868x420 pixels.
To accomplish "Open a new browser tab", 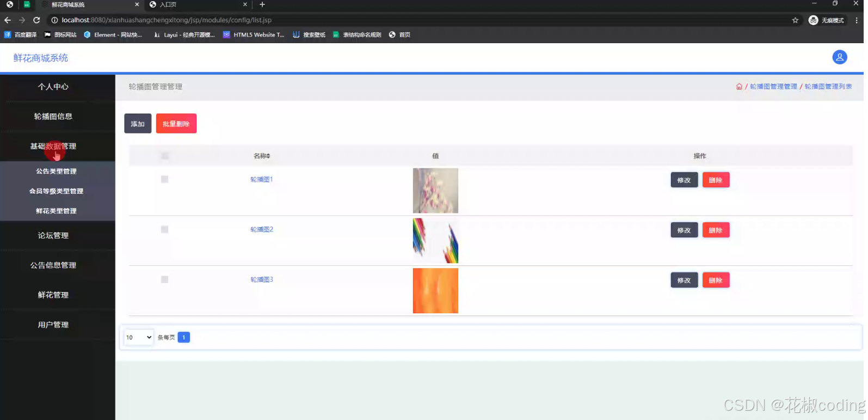I will (x=262, y=4).
